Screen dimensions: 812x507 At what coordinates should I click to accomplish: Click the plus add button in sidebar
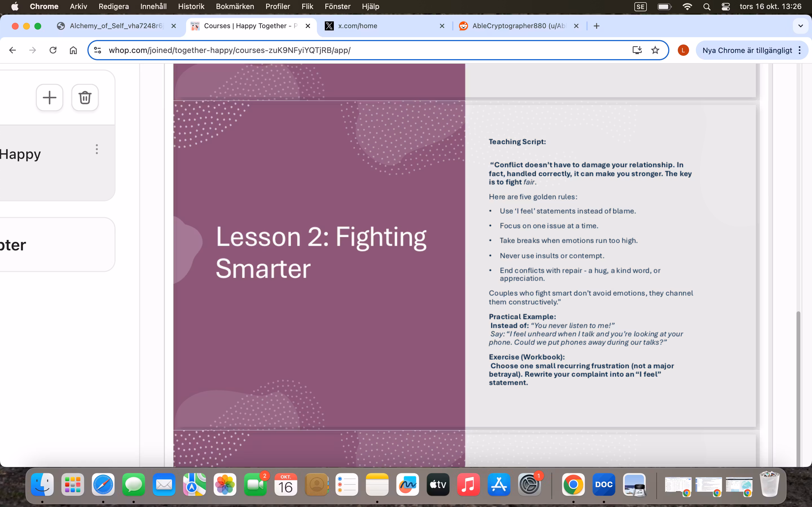click(x=50, y=97)
